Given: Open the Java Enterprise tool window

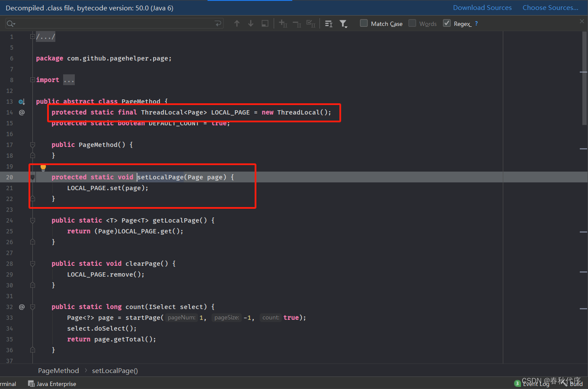Looking at the screenshot, I should (x=52, y=384).
